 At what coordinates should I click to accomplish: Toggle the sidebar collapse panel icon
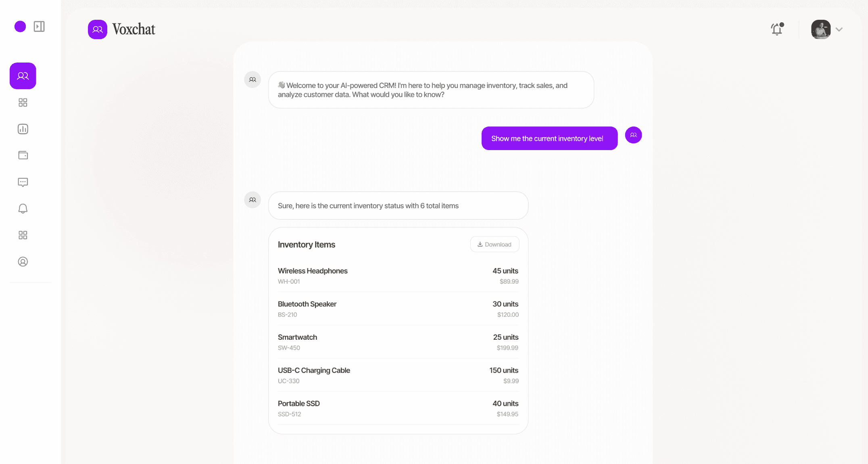(x=39, y=27)
